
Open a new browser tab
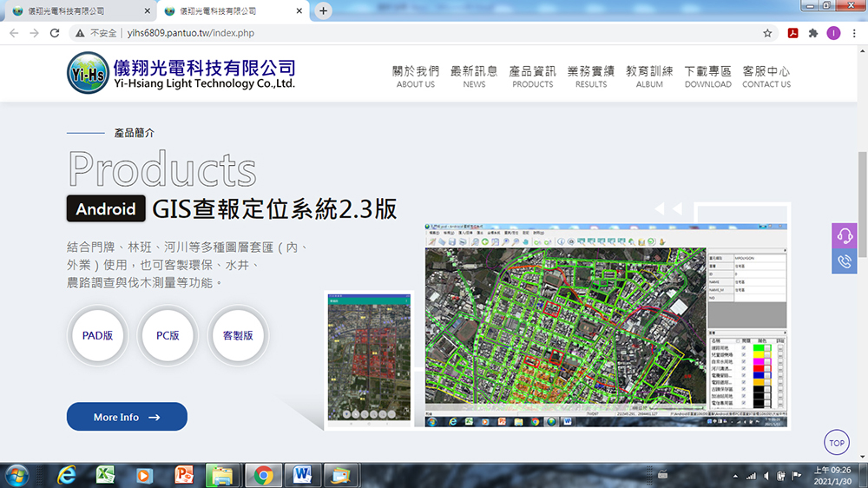click(323, 10)
